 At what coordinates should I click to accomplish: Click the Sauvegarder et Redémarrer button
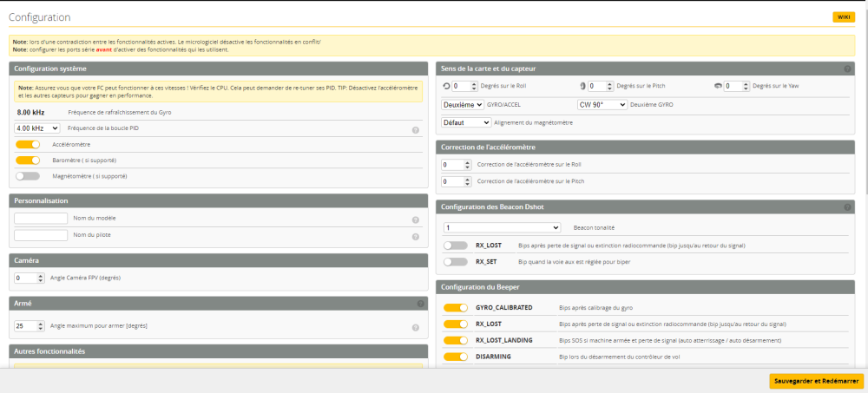tap(816, 381)
